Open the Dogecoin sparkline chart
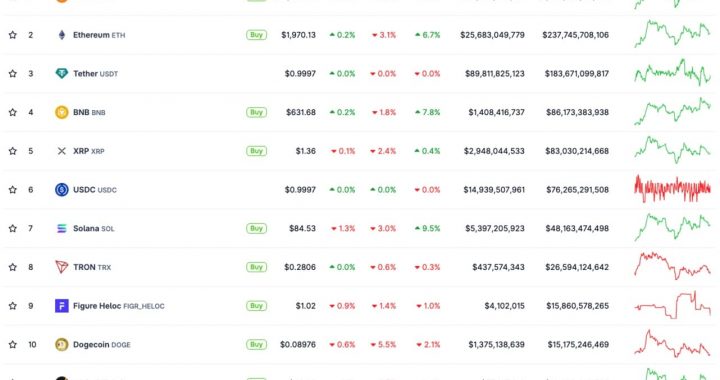720x380 pixels. click(x=673, y=343)
